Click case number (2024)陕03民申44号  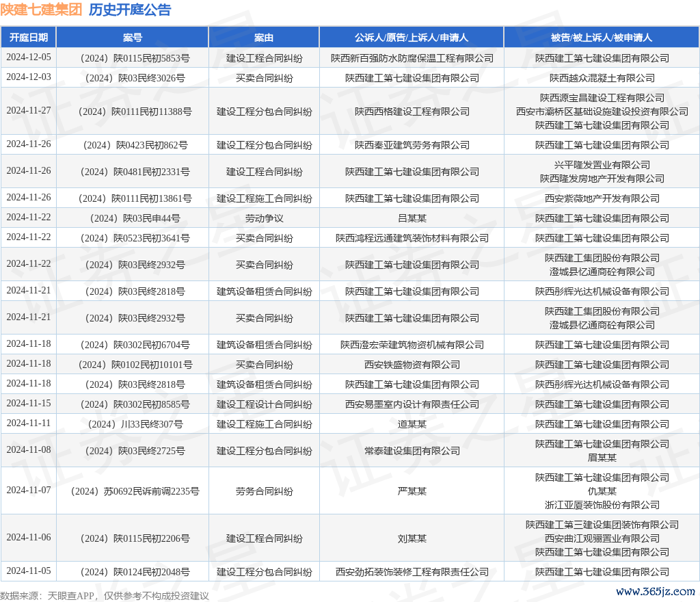pos(135,218)
